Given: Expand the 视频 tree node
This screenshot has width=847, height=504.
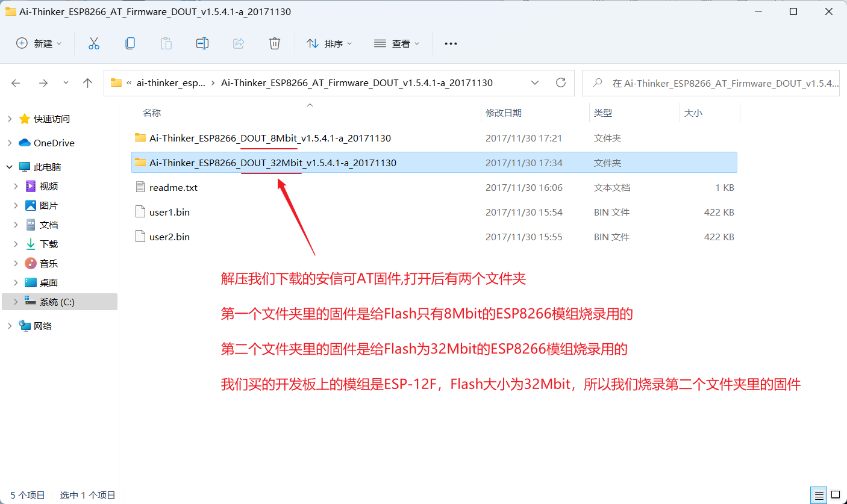Looking at the screenshot, I should point(16,186).
